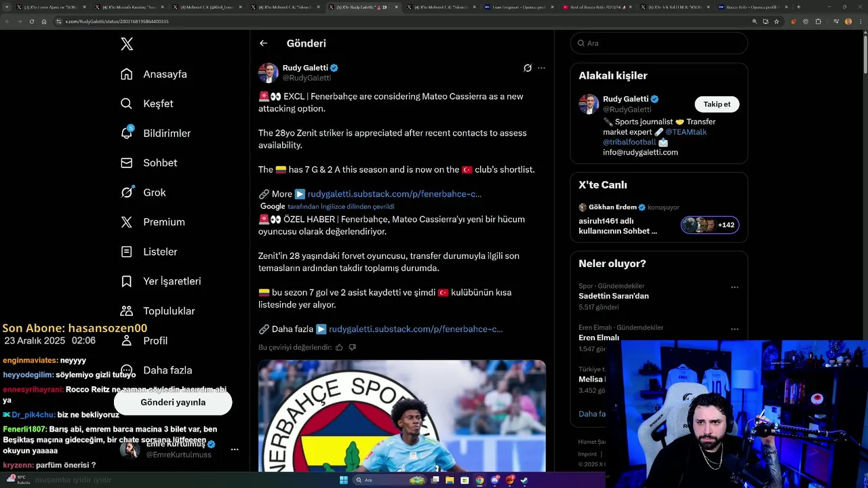Open Rudy Galetti name in Alakalı kişiler
This screenshot has height=488, width=868.
tap(625, 99)
